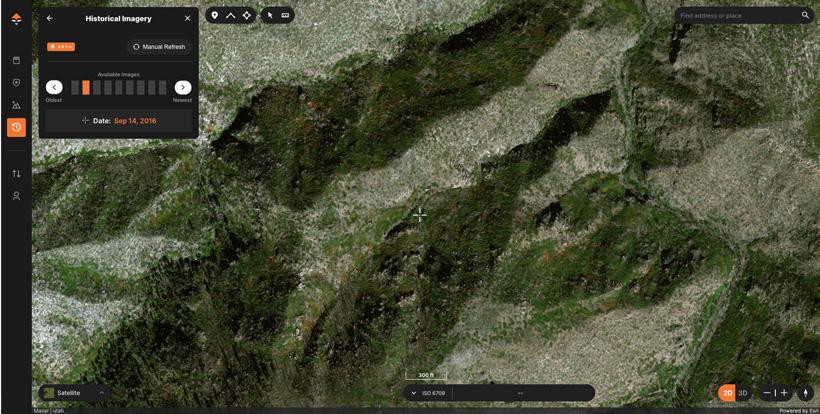Open the import/export arrows sidebar icon
Image resolution: width=820 pixels, height=414 pixels.
[16, 173]
